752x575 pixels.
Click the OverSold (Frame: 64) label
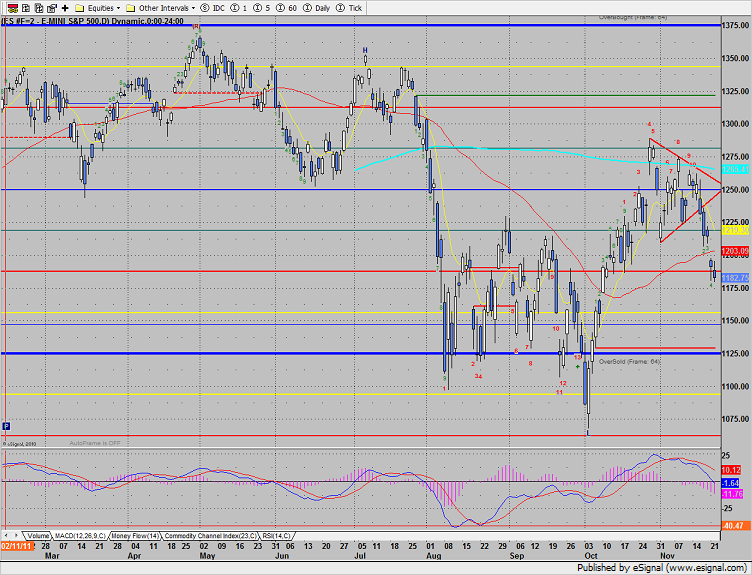pos(629,362)
